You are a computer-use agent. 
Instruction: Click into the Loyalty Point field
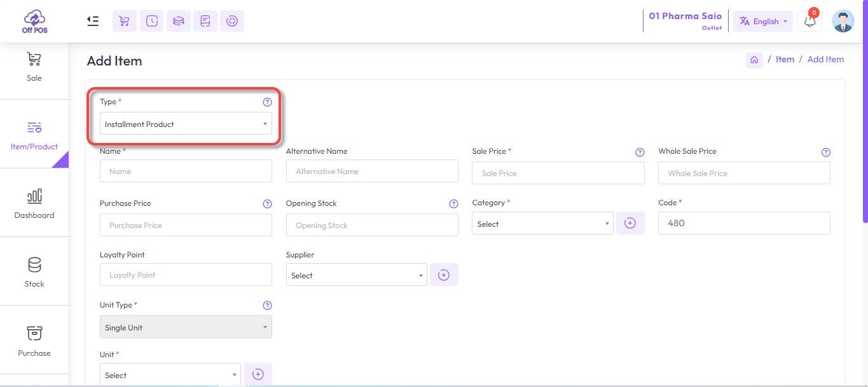coord(186,275)
